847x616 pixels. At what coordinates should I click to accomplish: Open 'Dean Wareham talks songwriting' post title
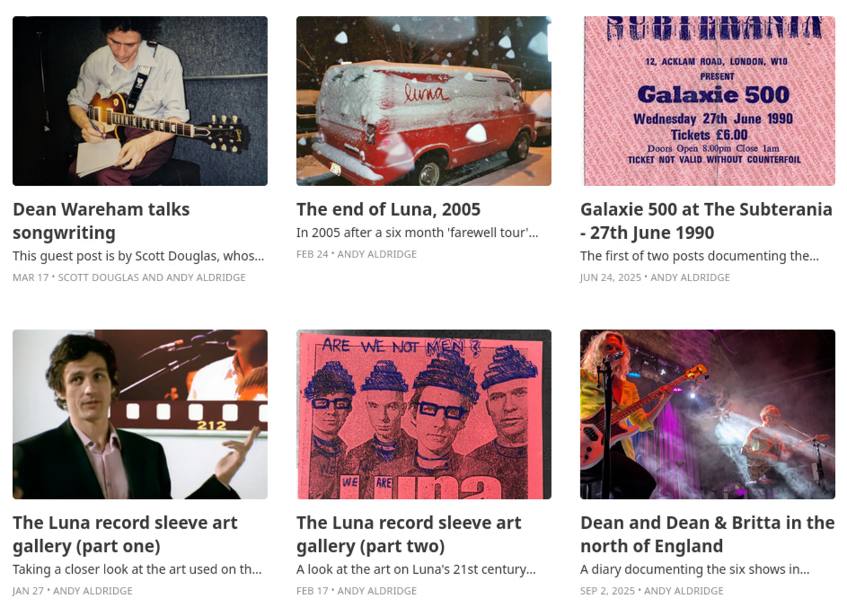pyautogui.click(x=101, y=221)
